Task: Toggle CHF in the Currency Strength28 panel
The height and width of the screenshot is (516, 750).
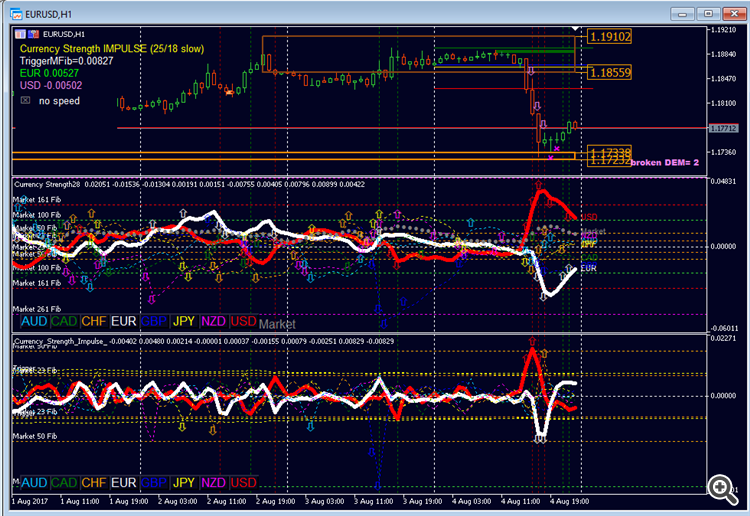Action: tap(94, 321)
